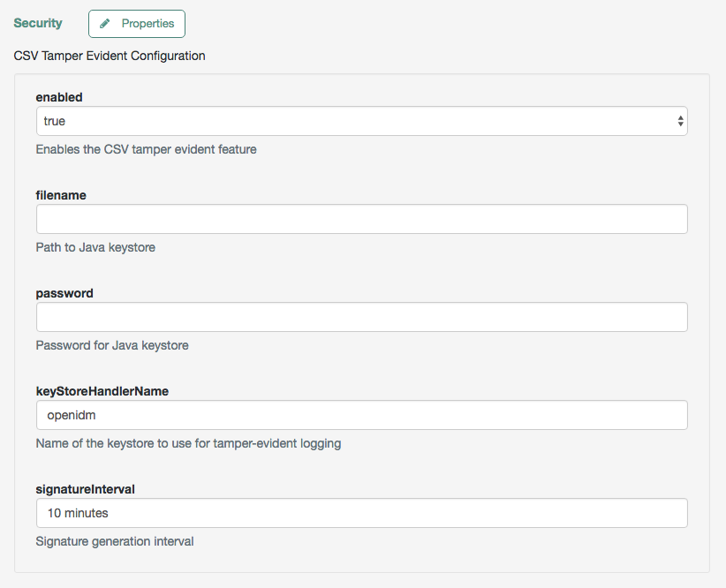Focus the password input field
Viewport: 726px width, 588px height.
coord(361,317)
